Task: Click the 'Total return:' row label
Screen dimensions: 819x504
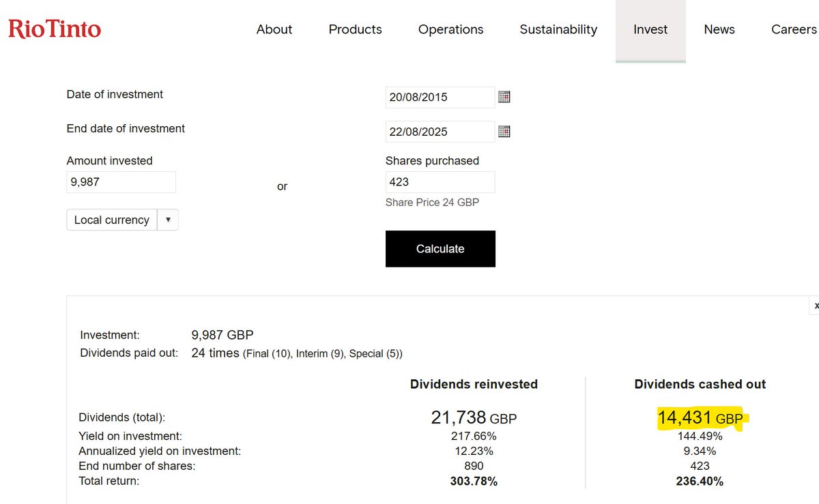Action: click(x=109, y=481)
